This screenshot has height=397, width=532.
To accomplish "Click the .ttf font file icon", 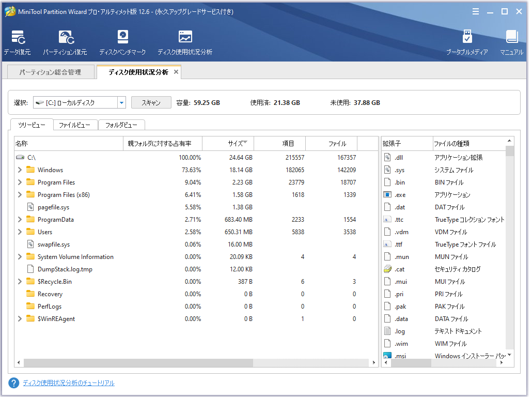I will click(387, 244).
